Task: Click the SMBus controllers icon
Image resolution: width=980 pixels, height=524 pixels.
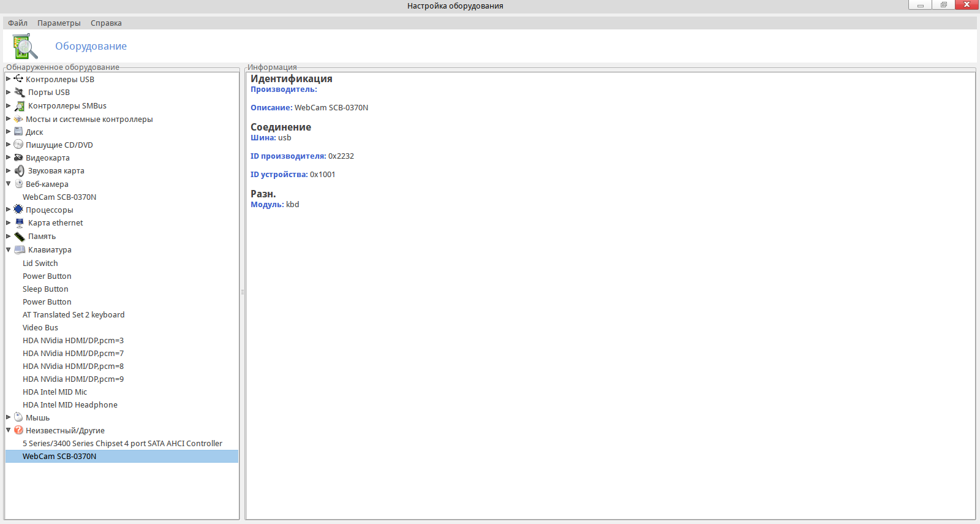Action: pyautogui.click(x=20, y=105)
